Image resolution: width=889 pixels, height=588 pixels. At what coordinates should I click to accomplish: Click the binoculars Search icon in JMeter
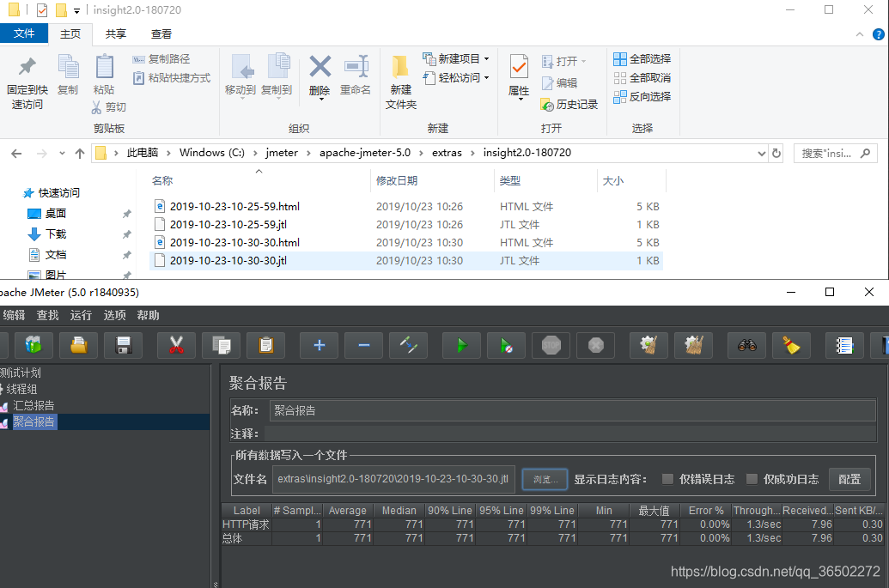[746, 345]
